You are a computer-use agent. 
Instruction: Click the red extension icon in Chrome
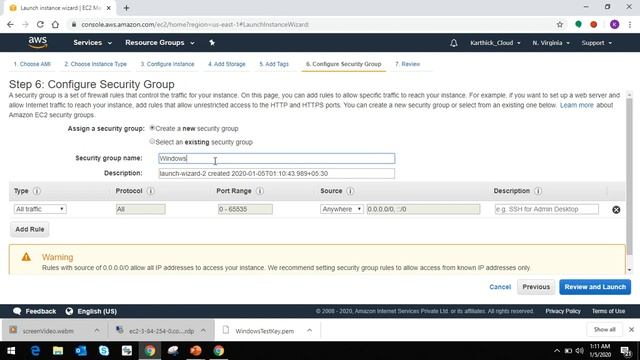[593, 24]
